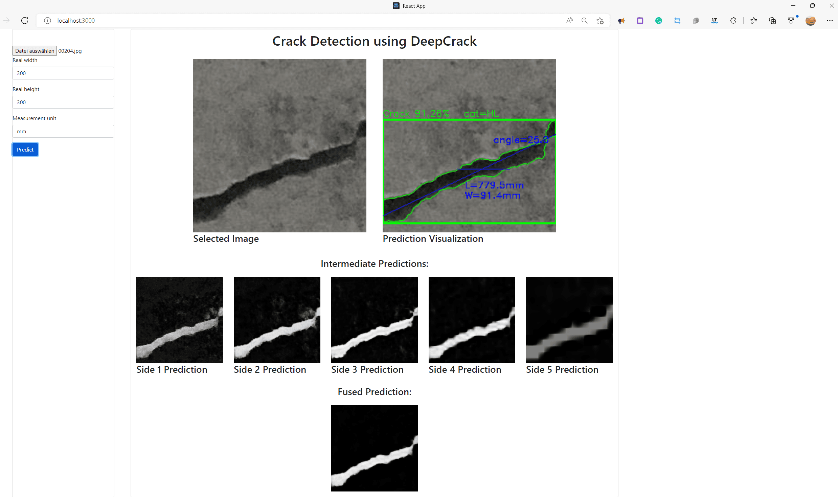Click the 'React App' window title text
Image resolution: width=838 pixels, height=504 pixels.
pyautogui.click(x=414, y=6)
